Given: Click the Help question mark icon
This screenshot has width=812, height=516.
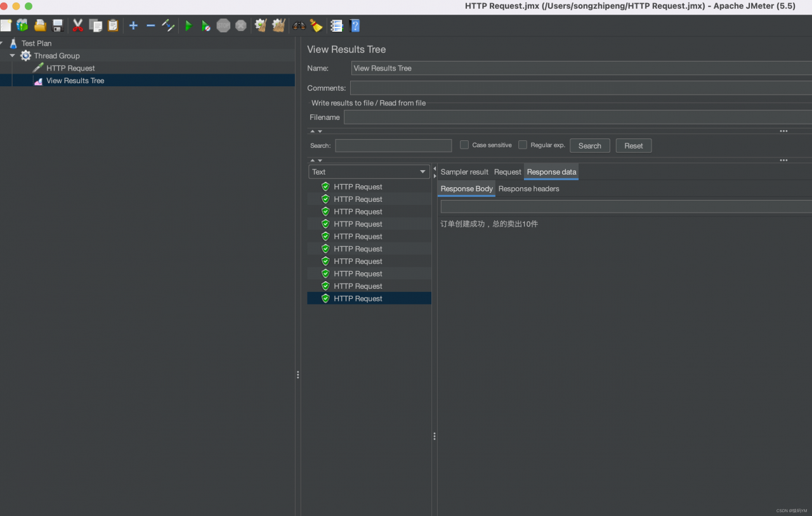Looking at the screenshot, I should coord(355,26).
